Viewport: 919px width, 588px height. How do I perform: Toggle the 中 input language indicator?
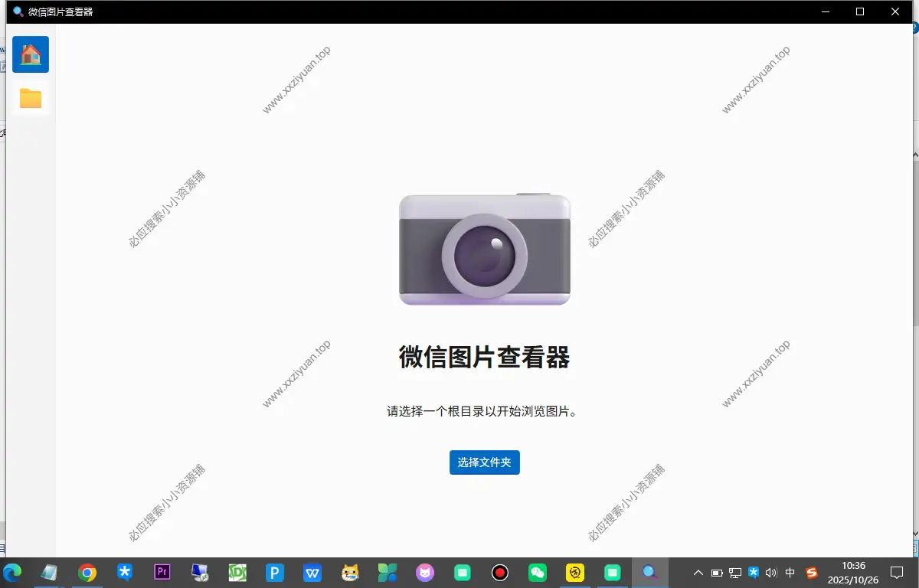[x=790, y=573]
